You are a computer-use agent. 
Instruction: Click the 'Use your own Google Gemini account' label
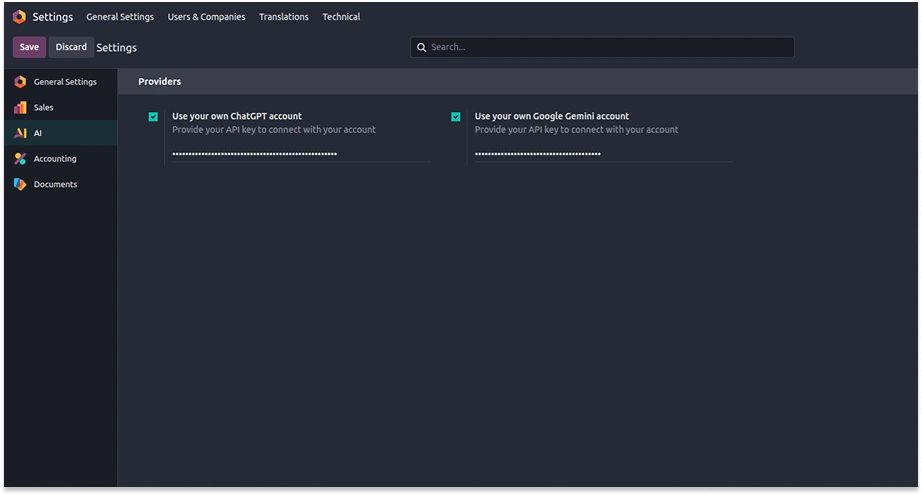tap(551, 116)
